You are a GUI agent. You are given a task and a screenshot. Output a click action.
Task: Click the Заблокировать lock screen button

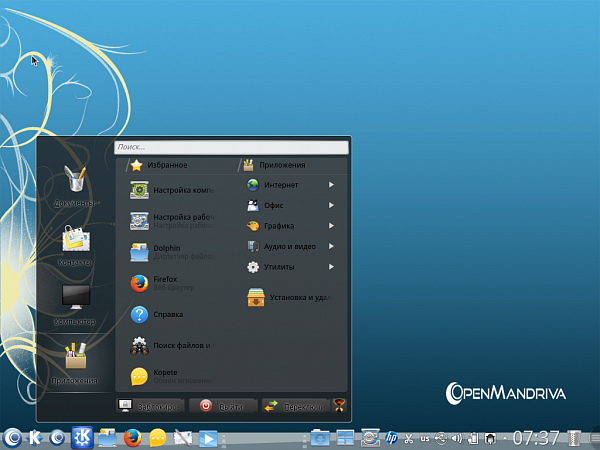point(150,406)
